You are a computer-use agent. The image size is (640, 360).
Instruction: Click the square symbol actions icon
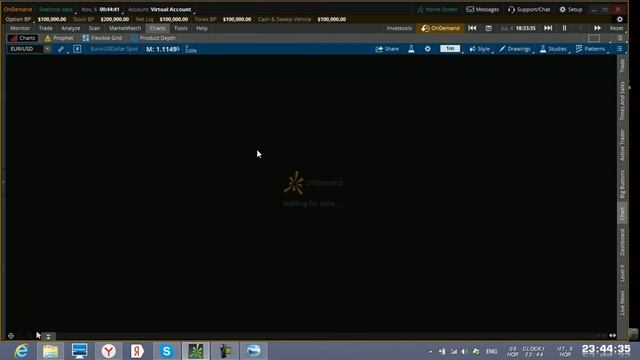pyautogui.click(x=77, y=49)
